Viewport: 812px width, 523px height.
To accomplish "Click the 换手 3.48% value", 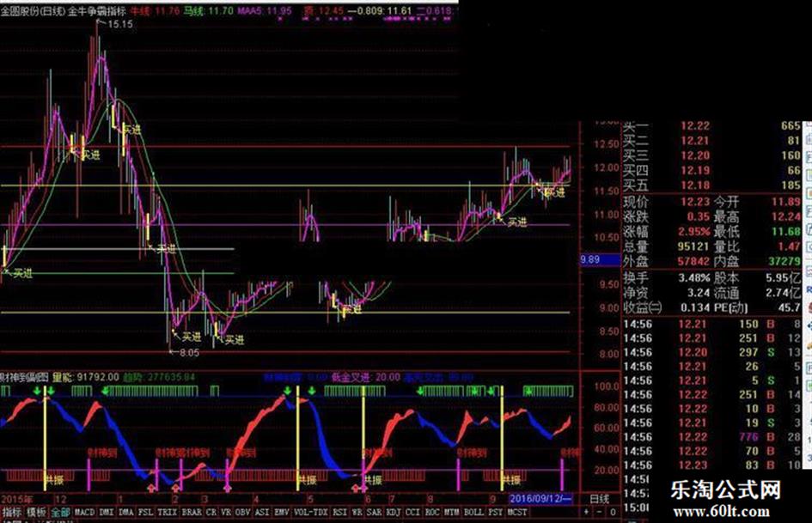I will 694,278.
